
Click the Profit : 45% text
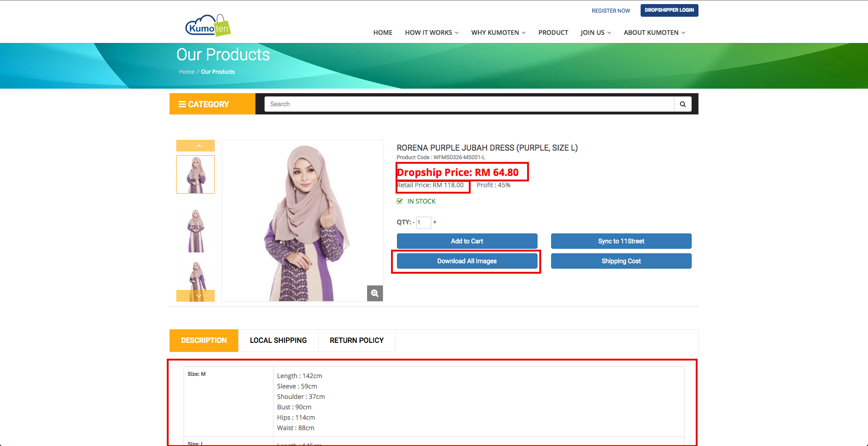494,185
